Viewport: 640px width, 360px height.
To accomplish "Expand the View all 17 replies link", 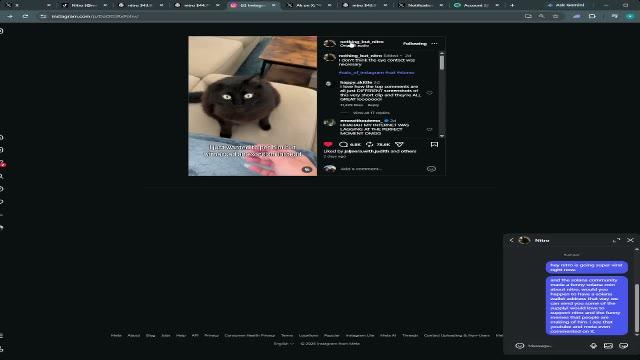I will [x=371, y=113].
